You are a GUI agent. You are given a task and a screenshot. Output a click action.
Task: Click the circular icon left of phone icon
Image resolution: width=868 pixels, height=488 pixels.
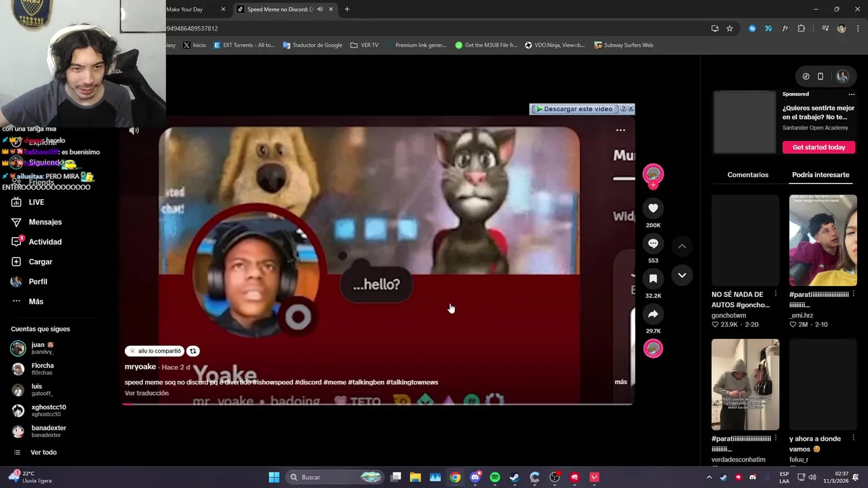click(x=806, y=77)
